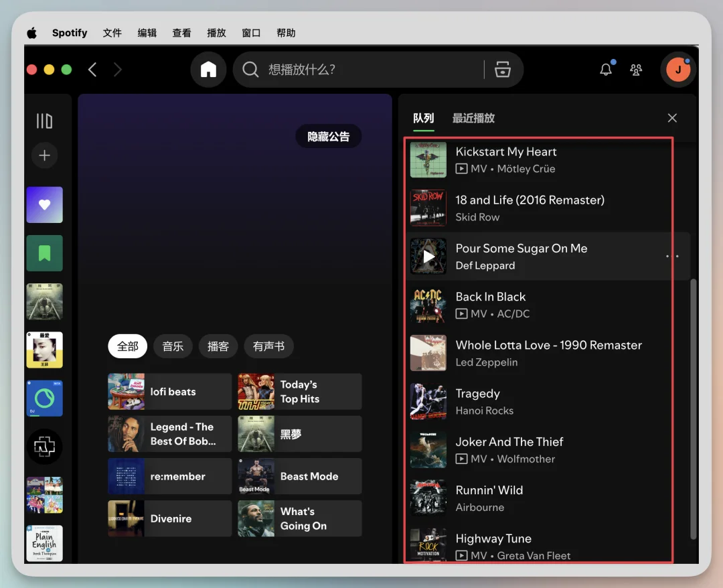Select the 音乐 filter chip
Image resolution: width=723 pixels, height=588 pixels.
point(173,346)
